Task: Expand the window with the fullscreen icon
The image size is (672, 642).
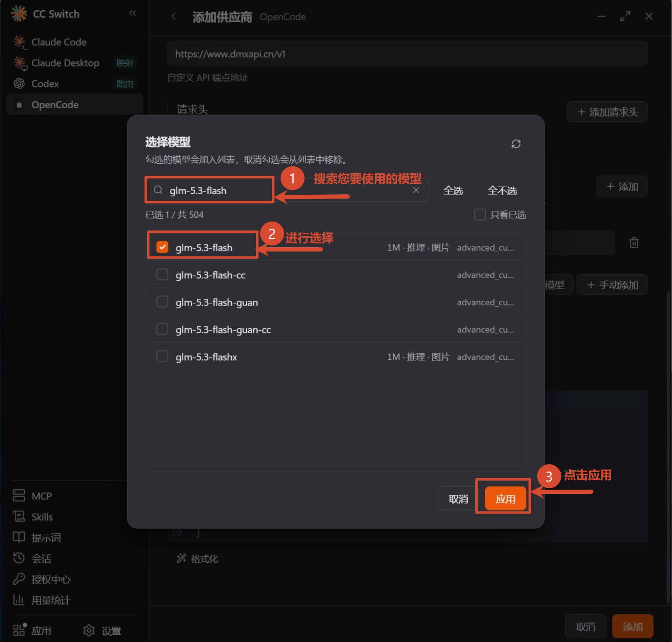Action: click(625, 16)
